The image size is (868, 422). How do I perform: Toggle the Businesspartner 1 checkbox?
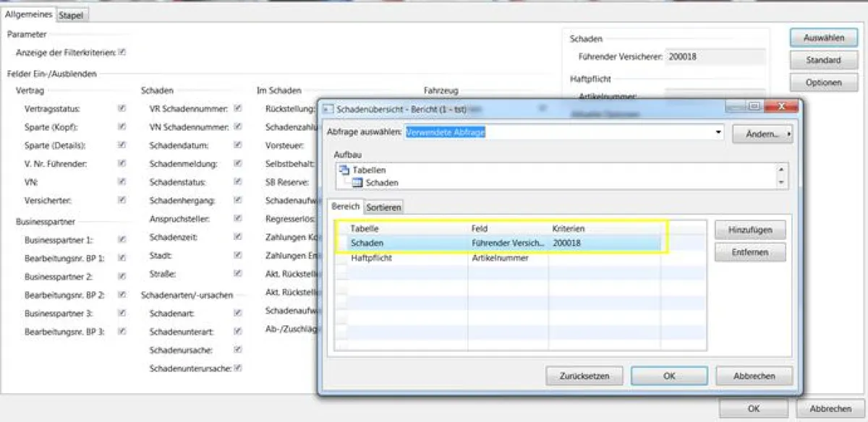[122, 239]
